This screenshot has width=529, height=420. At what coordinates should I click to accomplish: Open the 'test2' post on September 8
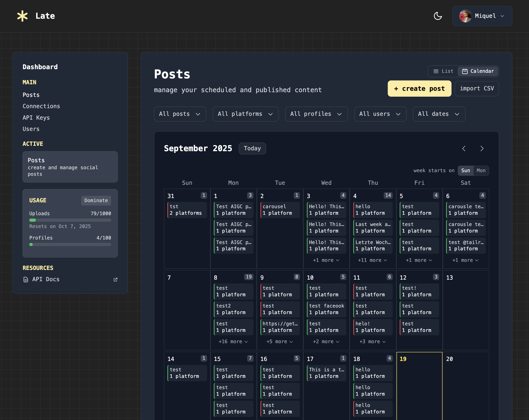pyautogui.click(x=233, y=309)
